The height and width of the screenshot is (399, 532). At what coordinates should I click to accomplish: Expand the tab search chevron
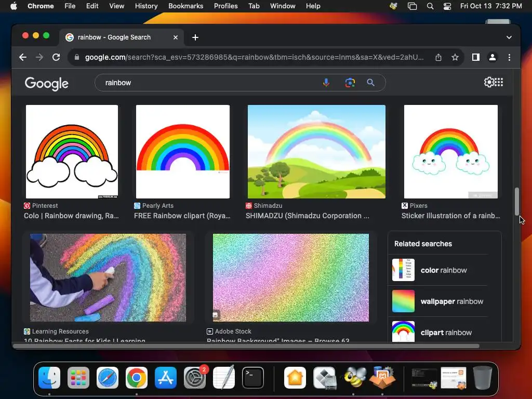[509, 37]
